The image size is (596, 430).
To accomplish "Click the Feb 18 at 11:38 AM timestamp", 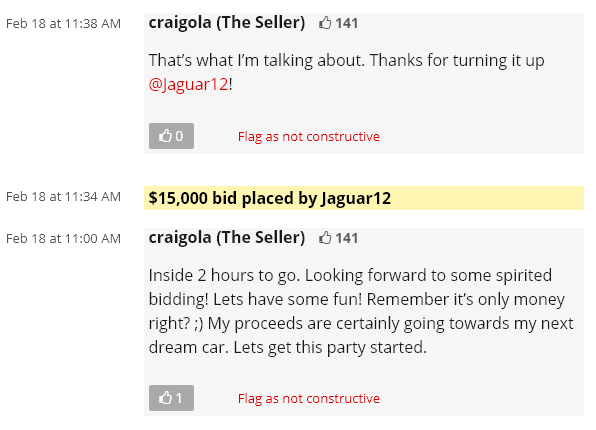I will (63, 24).
